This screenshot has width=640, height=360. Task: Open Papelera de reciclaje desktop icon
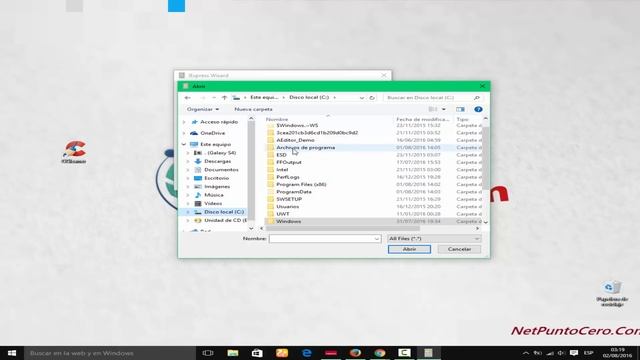click(611, 293)
